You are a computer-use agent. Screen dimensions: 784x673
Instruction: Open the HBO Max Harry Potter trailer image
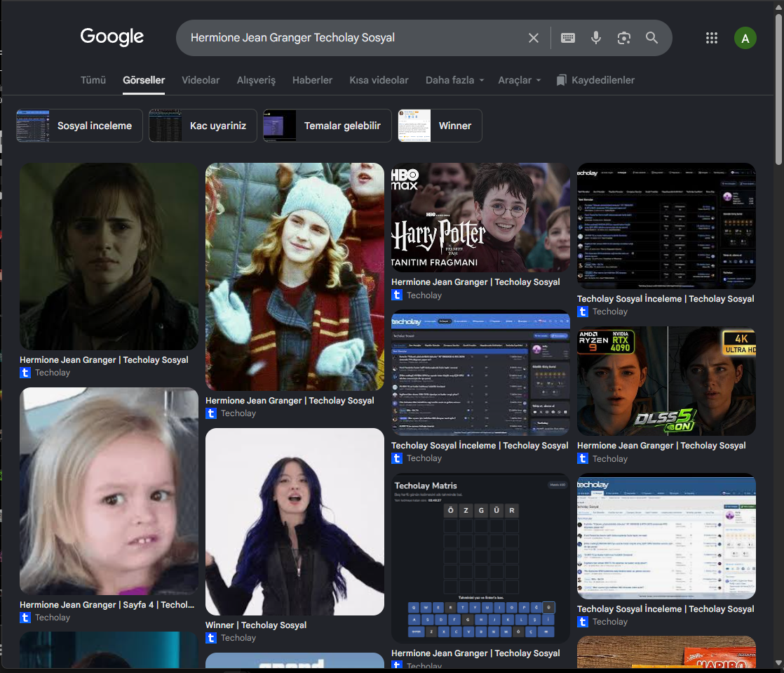pyautogui.click(x=480, y=217)
